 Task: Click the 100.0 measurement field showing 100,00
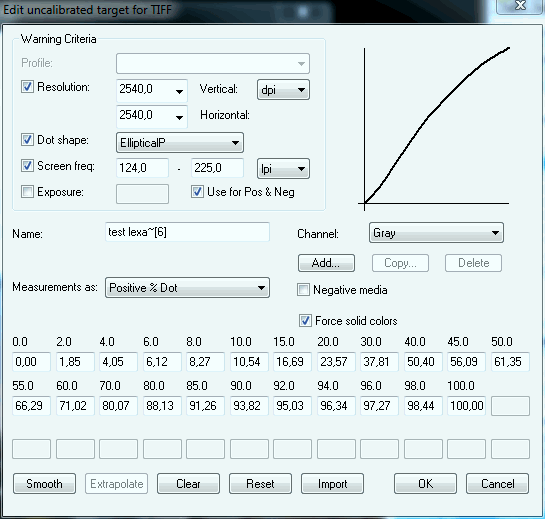[466, 406]
